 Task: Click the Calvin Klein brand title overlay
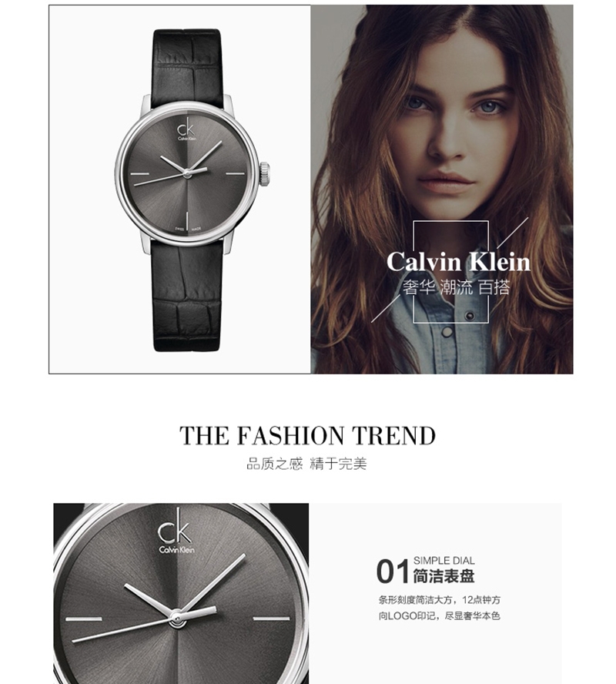458,262
